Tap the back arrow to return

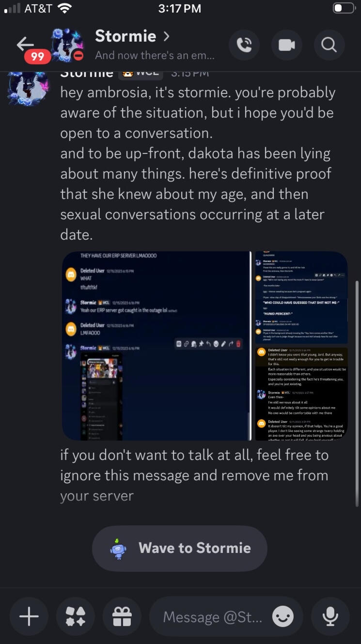[x=25, y=45]
